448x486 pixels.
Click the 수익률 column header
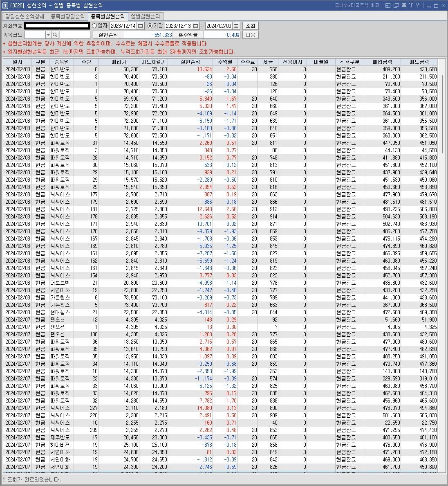click(x=225, y=62)
